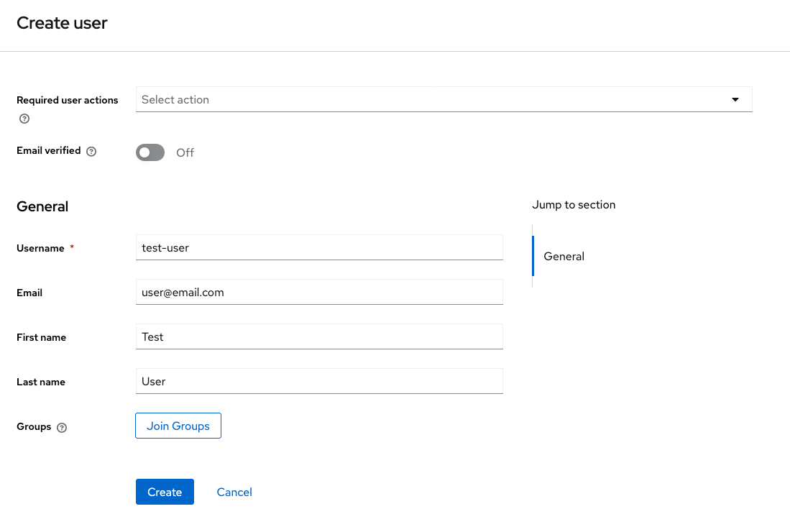
Task: Click the help icon beside Groups
Action: (62, 427)
